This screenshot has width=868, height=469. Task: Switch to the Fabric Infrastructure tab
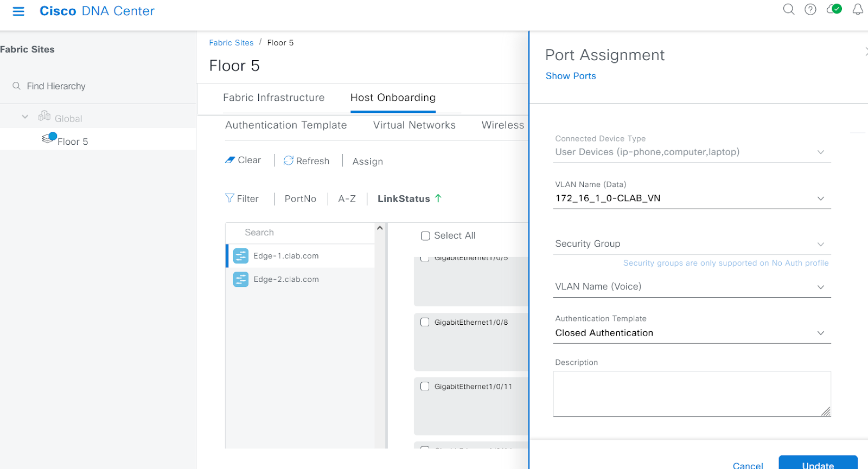click(x=274, y=98)
